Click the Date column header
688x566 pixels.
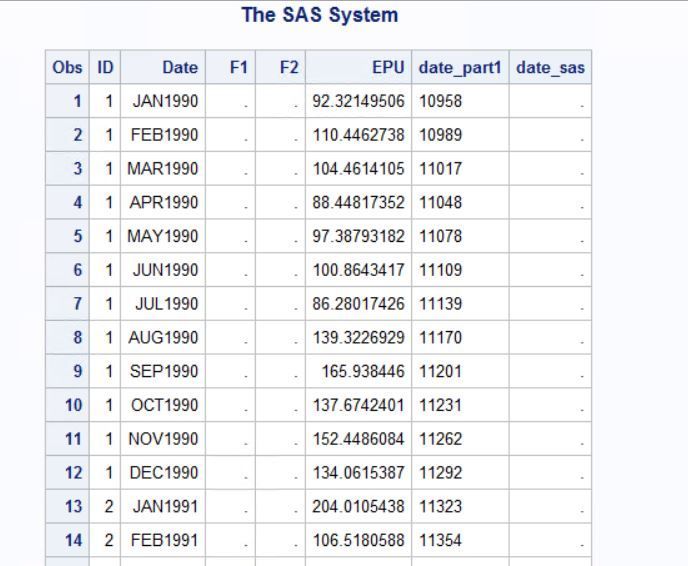click(x=163, y=67)
